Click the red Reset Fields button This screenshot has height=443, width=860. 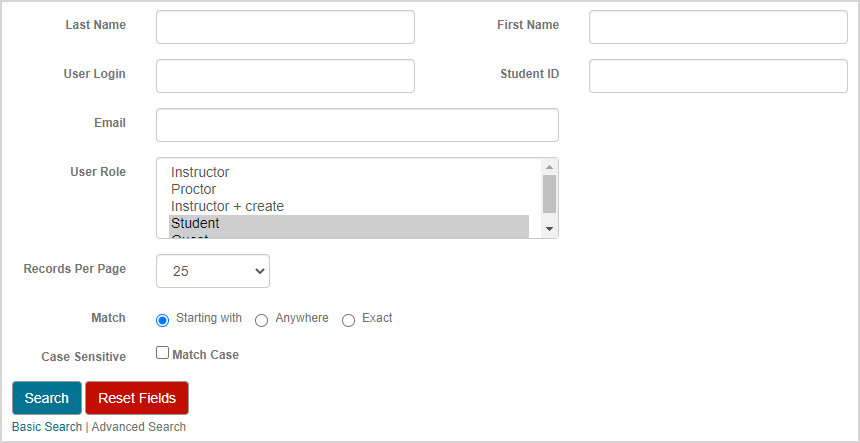pyautogui.click(x=137, y=398)
